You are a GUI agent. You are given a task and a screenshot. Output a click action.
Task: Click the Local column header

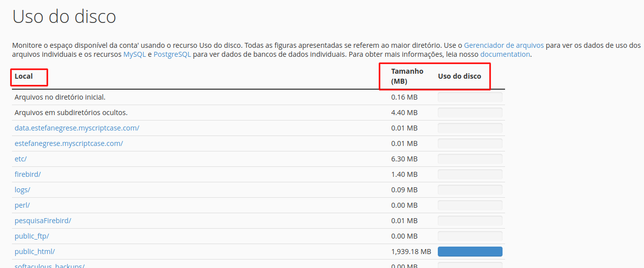point(24,76)
